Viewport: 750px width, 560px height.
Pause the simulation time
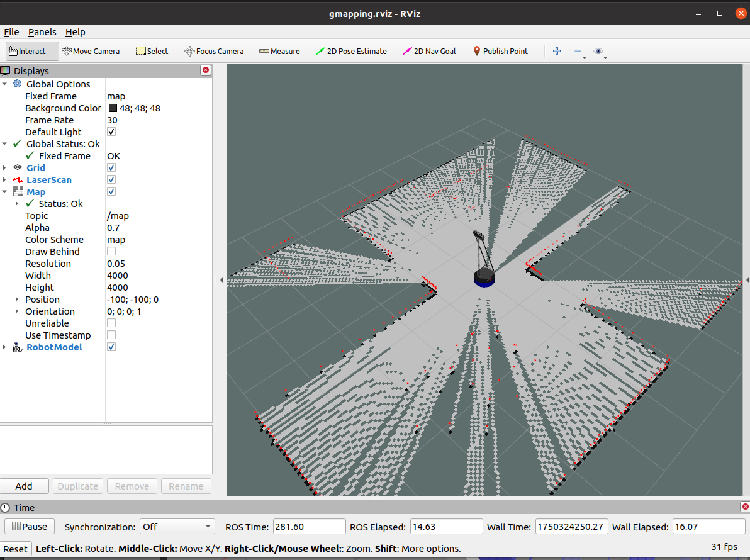click(x=29, y=526)
